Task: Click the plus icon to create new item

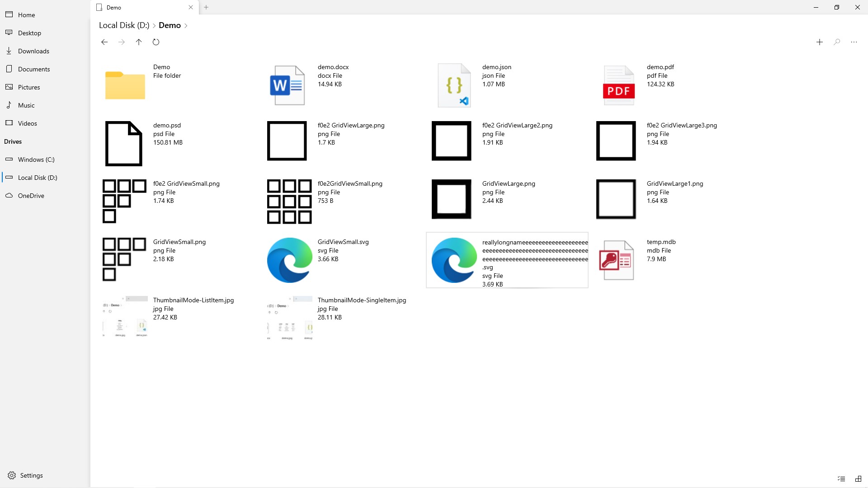Action: coord(819,42)
